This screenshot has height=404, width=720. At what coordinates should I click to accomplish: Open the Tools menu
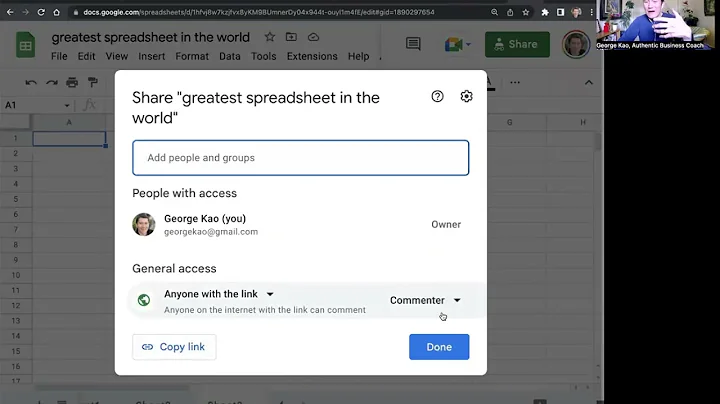click(264, 56)
